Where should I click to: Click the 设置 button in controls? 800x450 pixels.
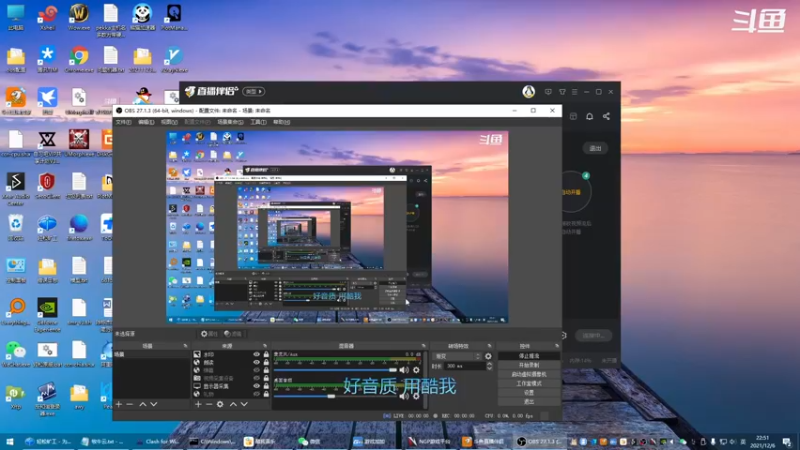coord(529,393)
